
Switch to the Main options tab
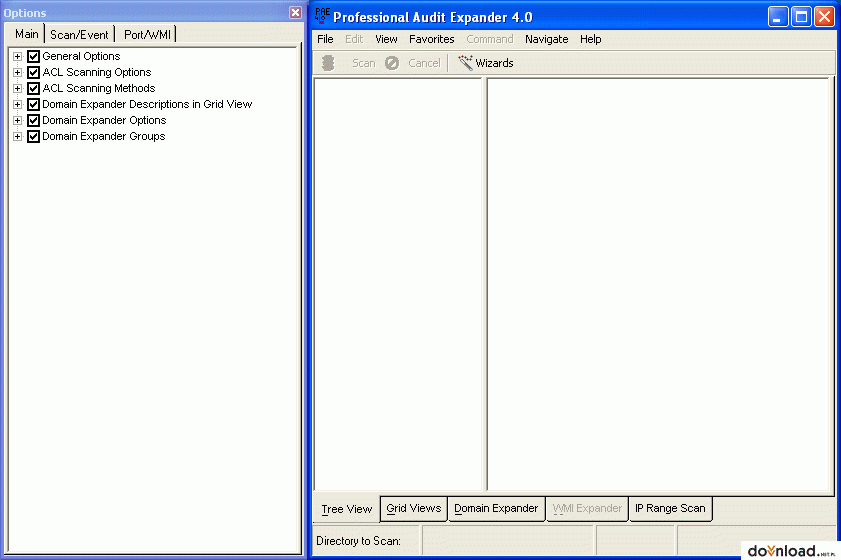(26, 34)
